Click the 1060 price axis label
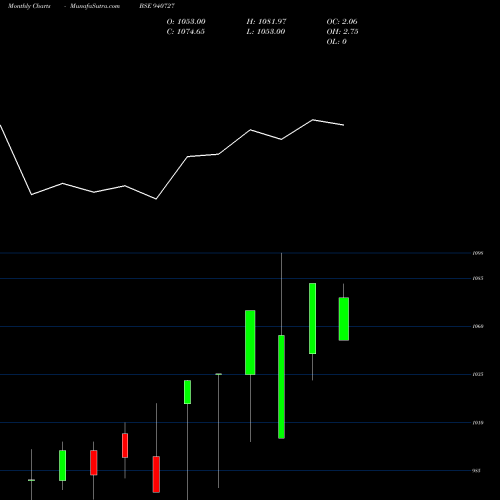This screenshot has height=500, width=500. tap(478, 326)
